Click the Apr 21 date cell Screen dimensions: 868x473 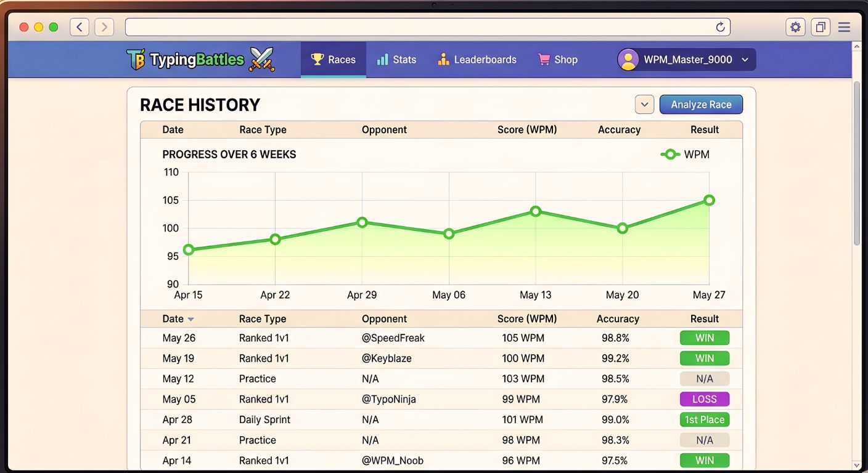coord(176,440)
